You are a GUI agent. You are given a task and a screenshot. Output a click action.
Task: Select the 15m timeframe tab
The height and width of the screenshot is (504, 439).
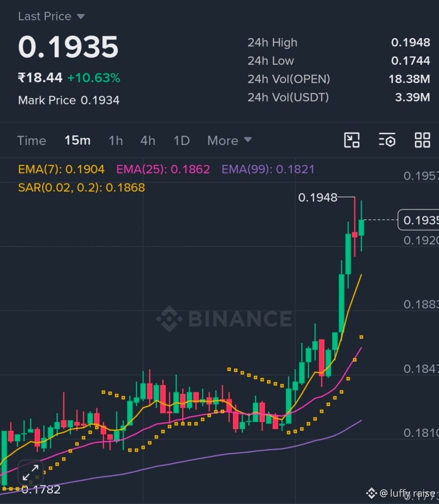[77, 141]
